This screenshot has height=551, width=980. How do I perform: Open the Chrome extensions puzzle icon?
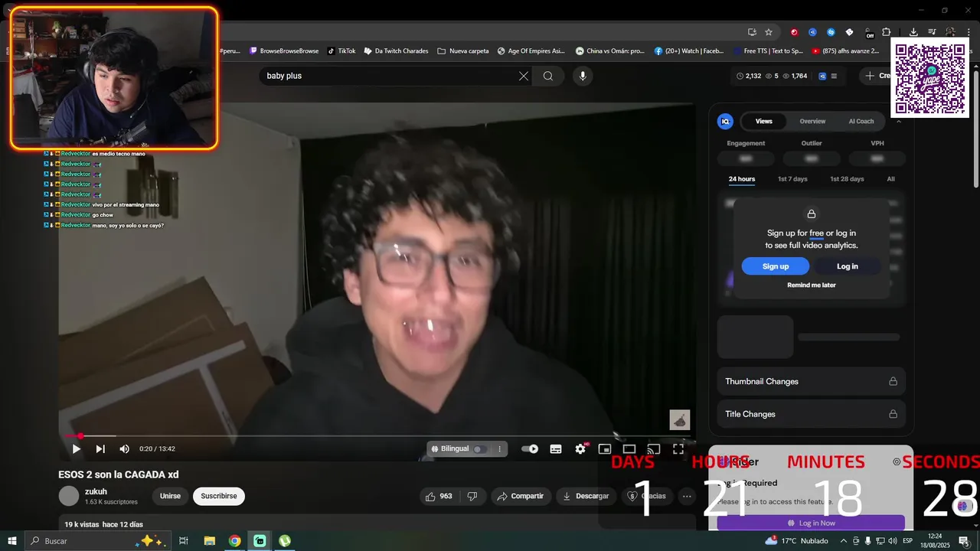click(886, 32)
